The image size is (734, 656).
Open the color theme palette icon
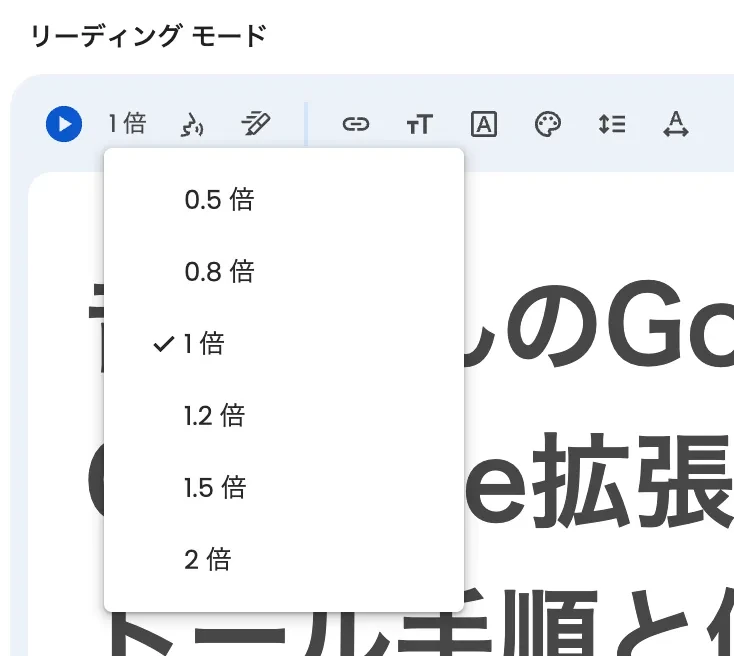548,125
